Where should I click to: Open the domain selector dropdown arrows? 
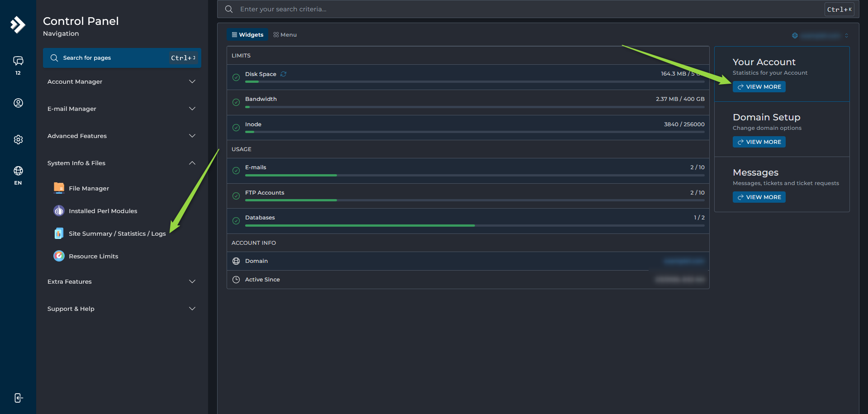846,35
